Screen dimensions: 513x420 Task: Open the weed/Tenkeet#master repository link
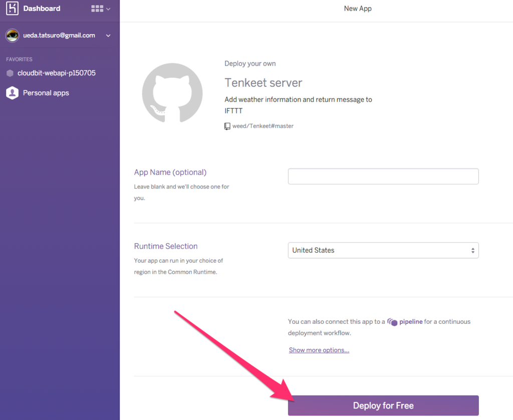click(x=263, y=126)
